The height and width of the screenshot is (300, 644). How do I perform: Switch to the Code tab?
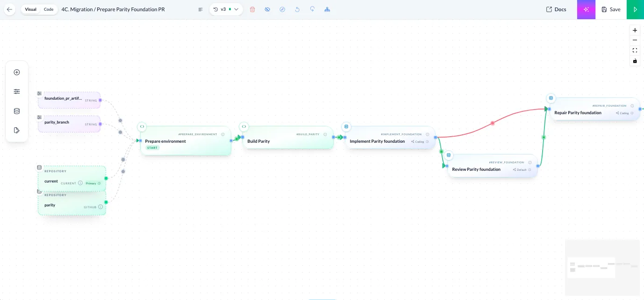[49, 9]
